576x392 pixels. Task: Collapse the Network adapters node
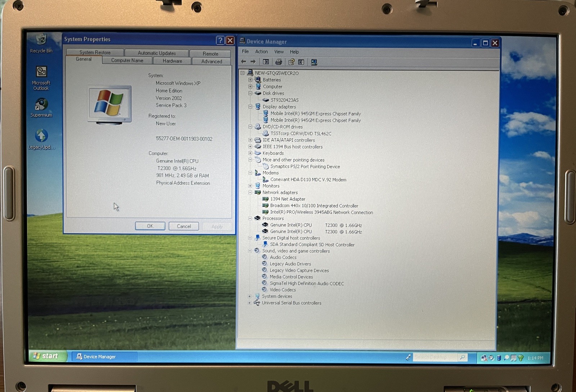click(x=250, y=192)
